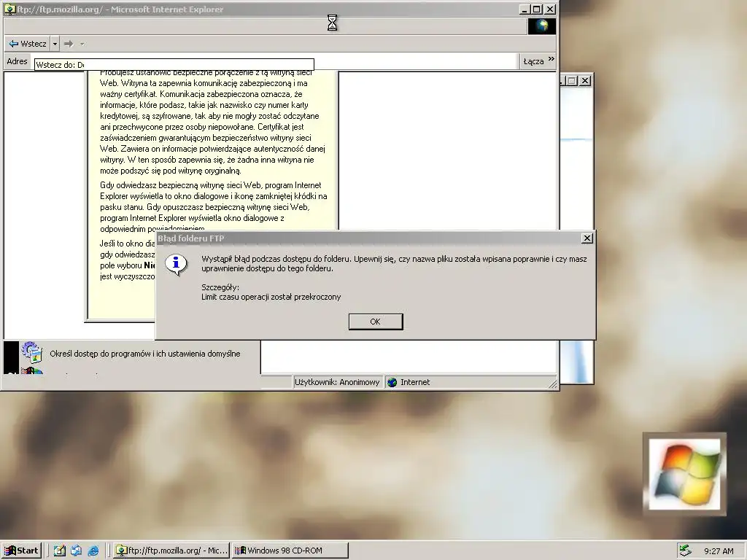
Task: Select Określ dostęp do programów i ich ustawienia domyślne
Action: (x=145, y=354)
